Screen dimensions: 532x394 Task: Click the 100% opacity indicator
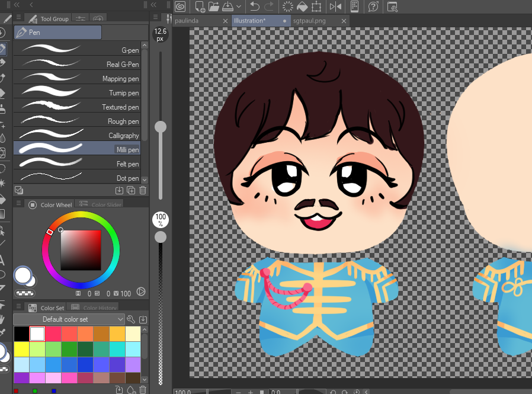pyautogui.click(x=161, y=220)
